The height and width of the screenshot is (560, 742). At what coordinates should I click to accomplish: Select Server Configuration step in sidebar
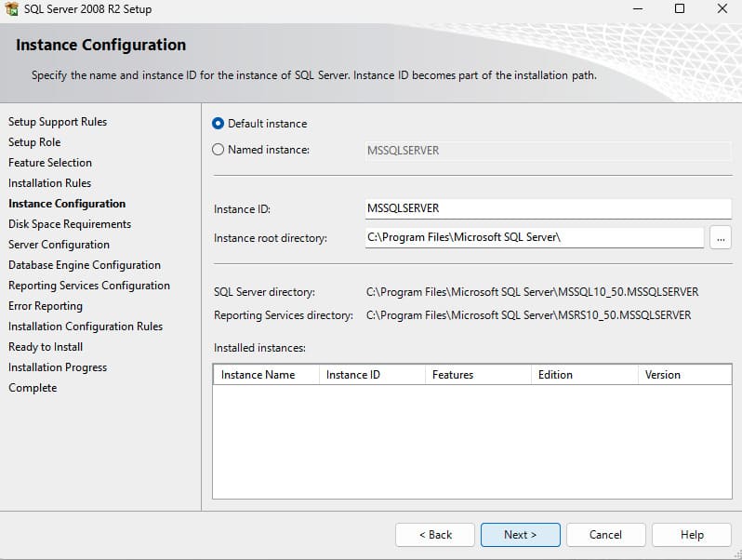coord(60,245)
